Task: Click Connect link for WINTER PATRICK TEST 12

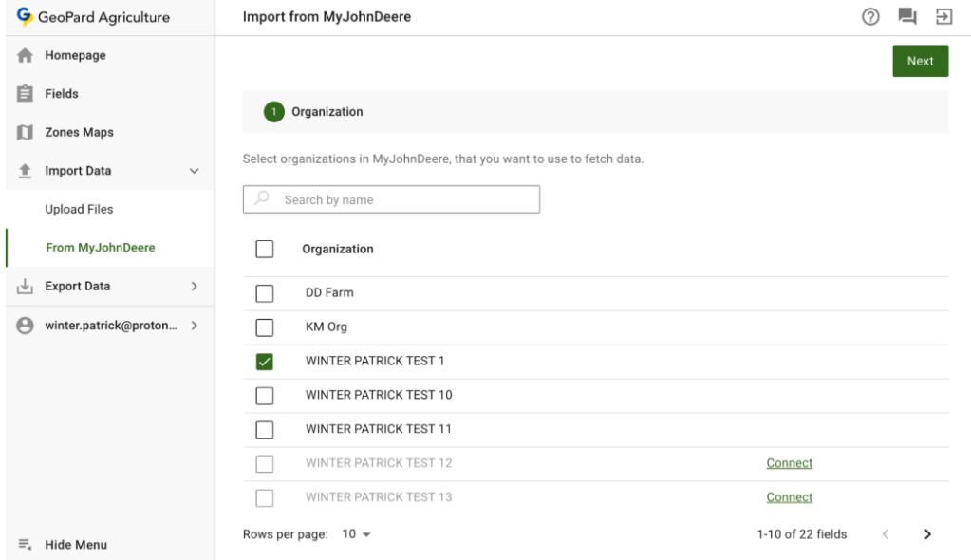Action: (789, 463)
